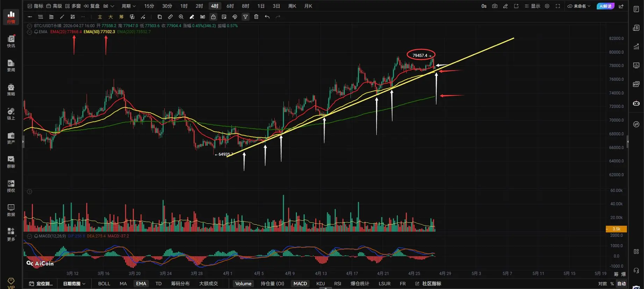This screenshot has width=644, height=289.
Task: Toggle the Volume indicator
Action: (243, 283)
